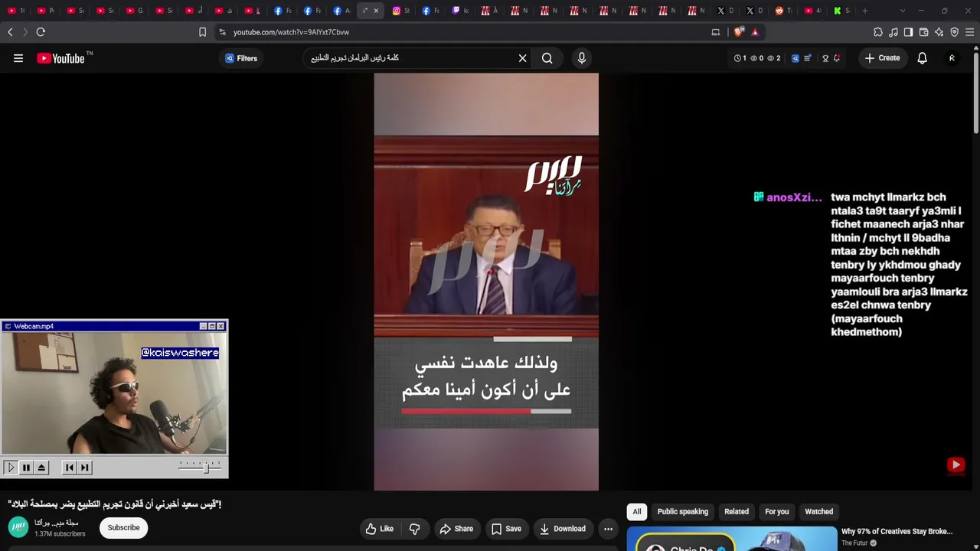The height and width of the screenshot is (551, 980).
Task: Select the Public speaking filter chip
Action: [683, 512]
